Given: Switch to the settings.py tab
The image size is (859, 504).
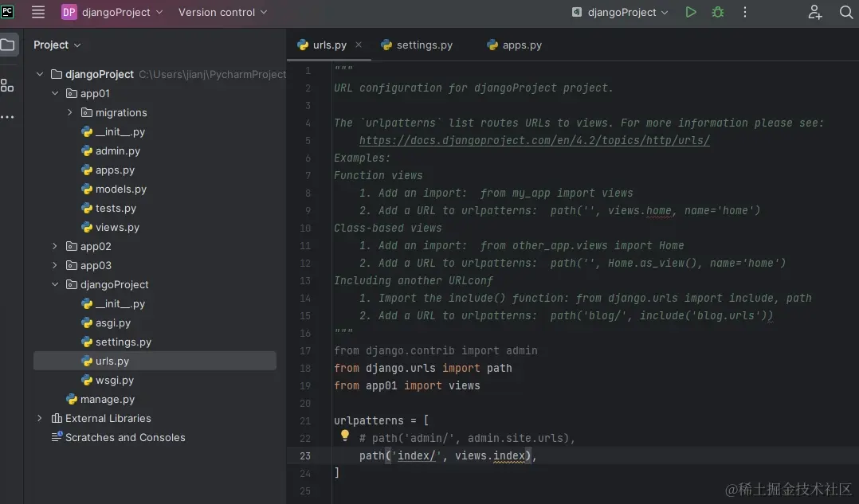Looking at the screenshot, I should point(418,45).
